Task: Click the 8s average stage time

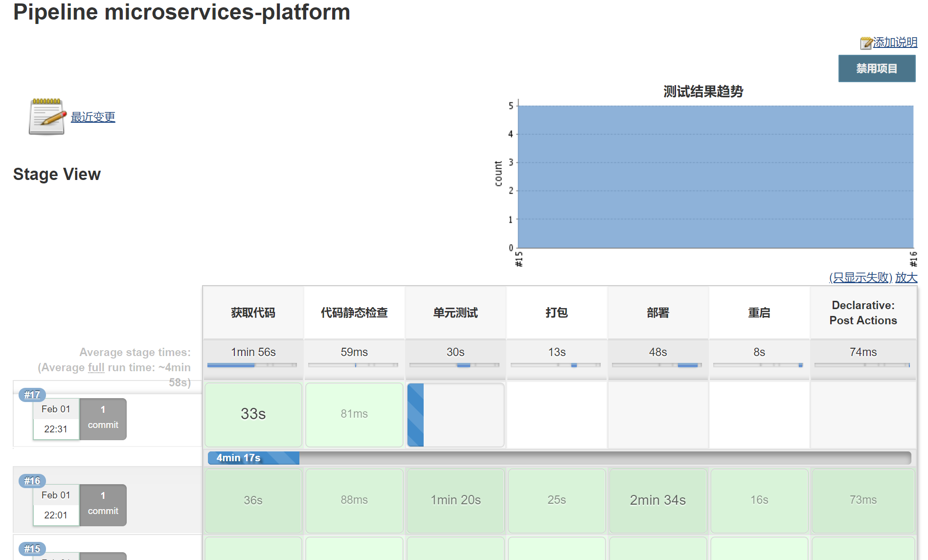Action: (x=759, y=352)
